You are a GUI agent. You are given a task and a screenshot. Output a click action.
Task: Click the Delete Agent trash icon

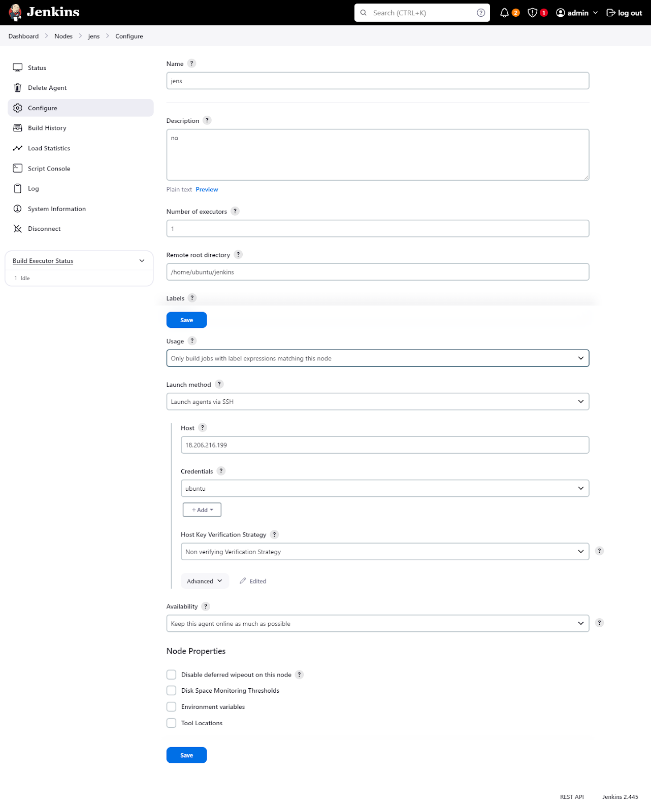click(x=18, y=88)
